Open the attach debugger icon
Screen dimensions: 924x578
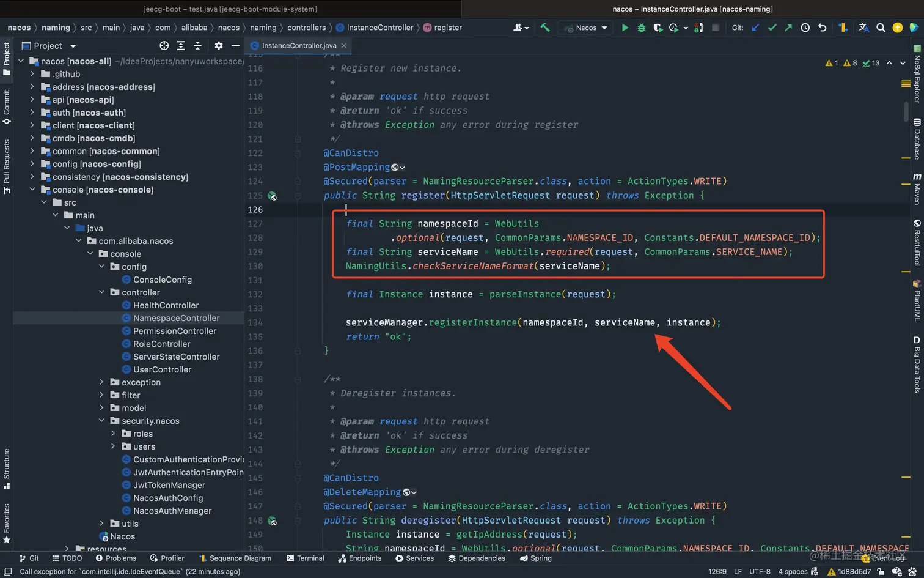[x=698, y=28]
